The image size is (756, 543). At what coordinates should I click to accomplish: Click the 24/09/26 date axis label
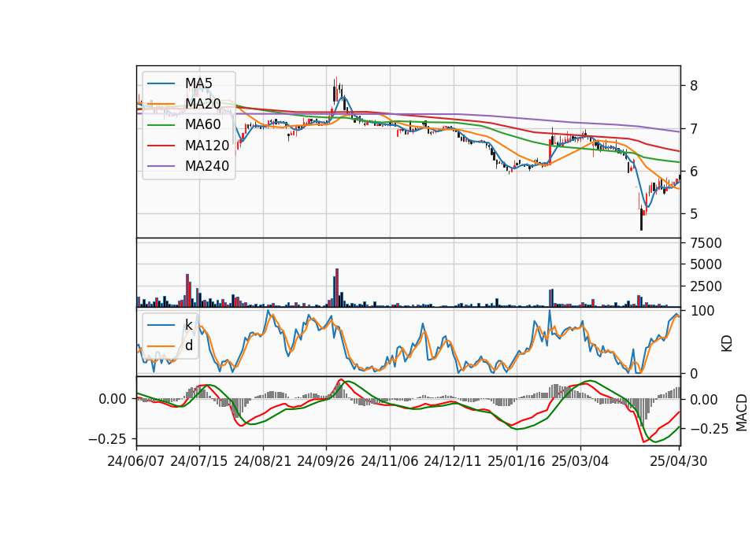(x=326, y=461)
